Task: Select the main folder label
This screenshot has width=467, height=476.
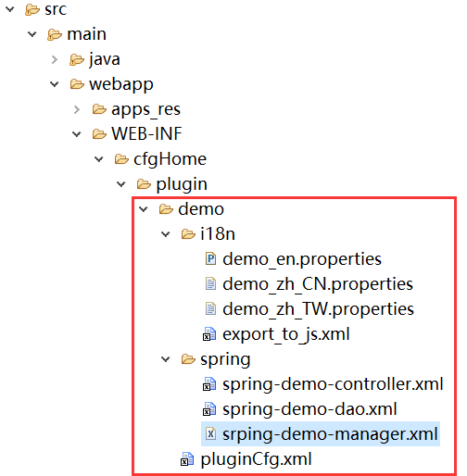Action: (x=86, y=34)
